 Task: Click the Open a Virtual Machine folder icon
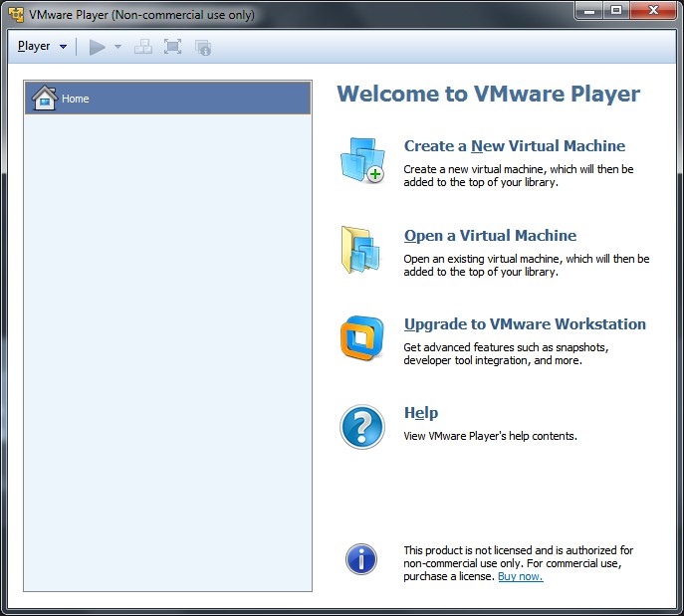pos(360,250)
